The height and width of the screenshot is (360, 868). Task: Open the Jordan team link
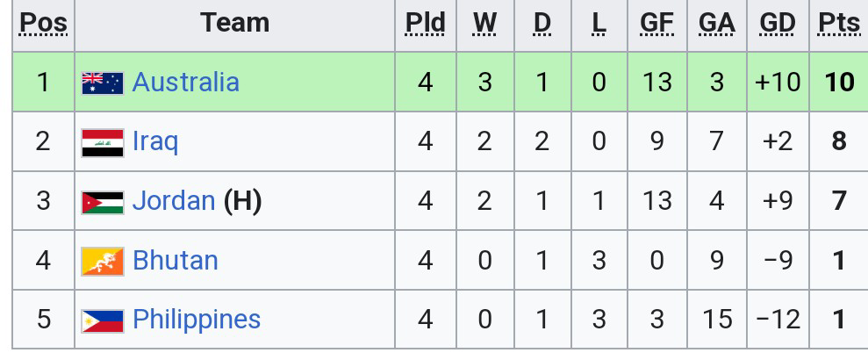[x=174, y=201]
